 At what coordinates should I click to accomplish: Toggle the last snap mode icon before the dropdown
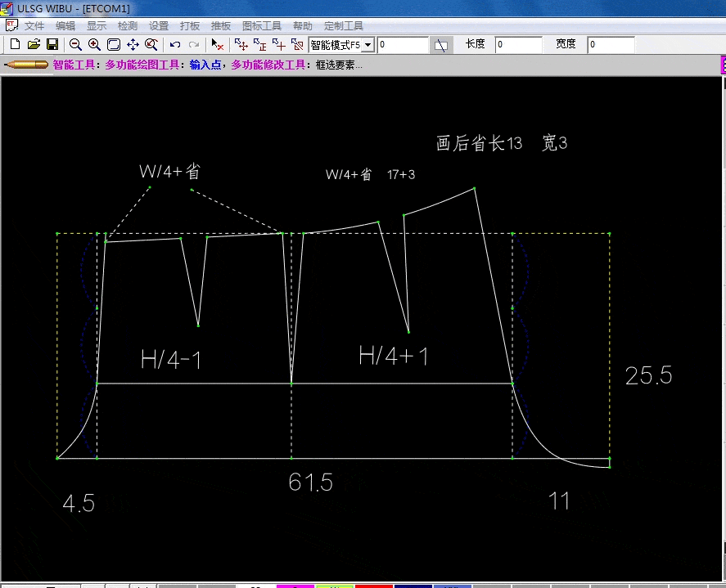point(297,44)
